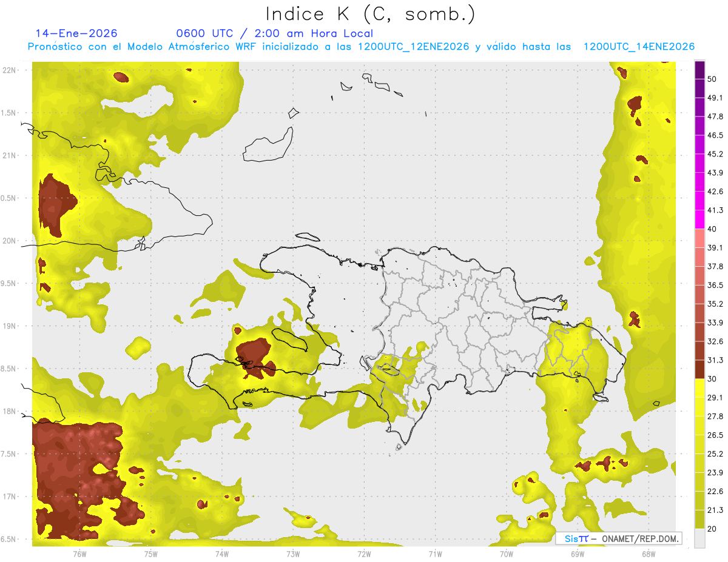
Task: Select the legend value '49.1'
Action: (x=715, y=98)
